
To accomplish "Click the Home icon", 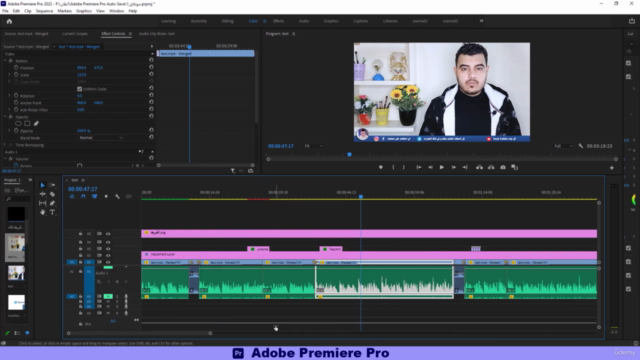I will point(9,21).
